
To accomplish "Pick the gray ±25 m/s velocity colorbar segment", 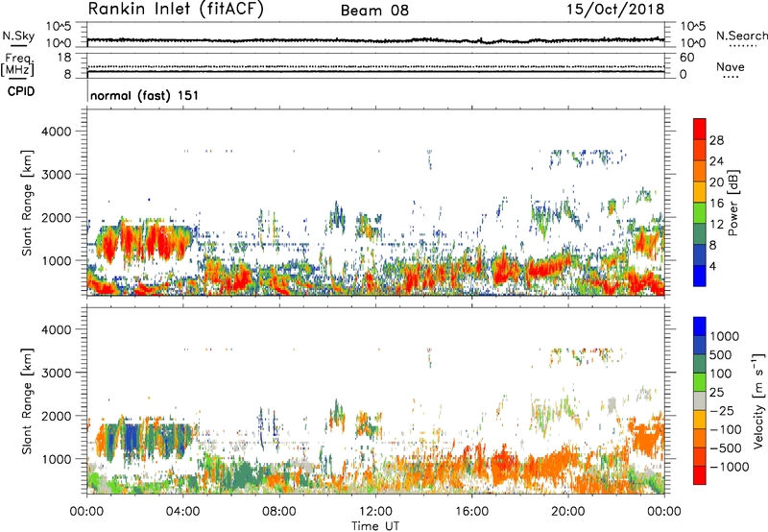I will (x=700, y=401).
